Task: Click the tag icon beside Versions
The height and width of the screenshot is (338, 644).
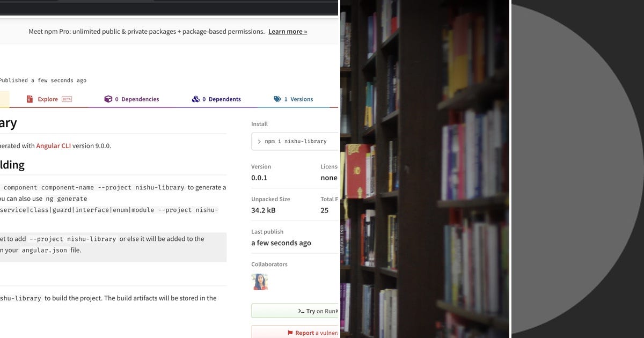Action: tap(277, 99)
